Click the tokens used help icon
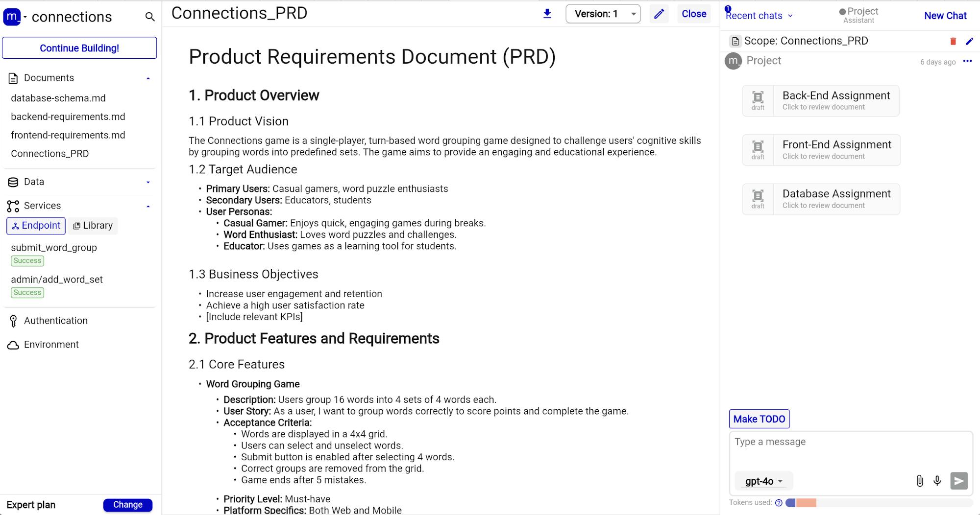This screenshot has width=980, height=515. point(779,503)
